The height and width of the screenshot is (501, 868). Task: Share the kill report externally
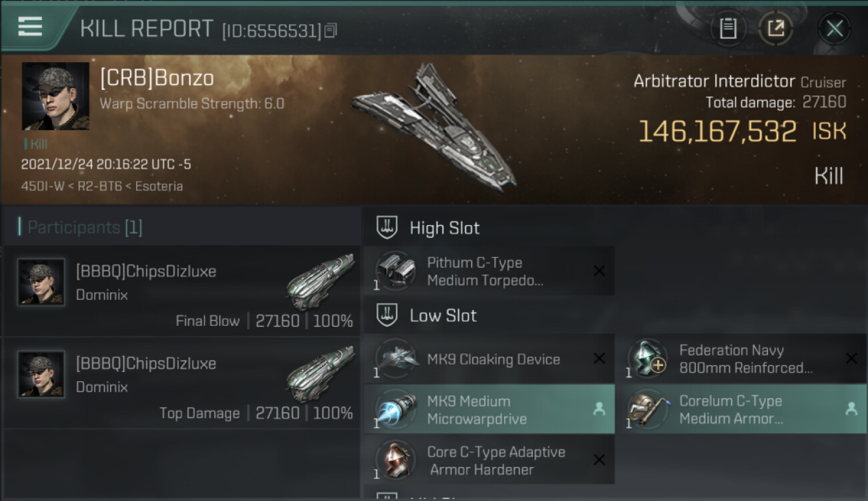click(775, 28)
